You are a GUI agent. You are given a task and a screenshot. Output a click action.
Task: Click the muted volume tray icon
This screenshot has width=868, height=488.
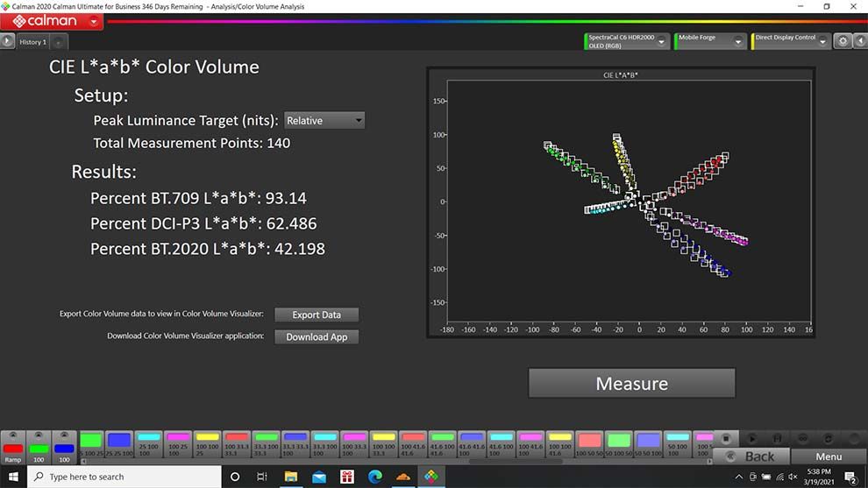[793, 477]
